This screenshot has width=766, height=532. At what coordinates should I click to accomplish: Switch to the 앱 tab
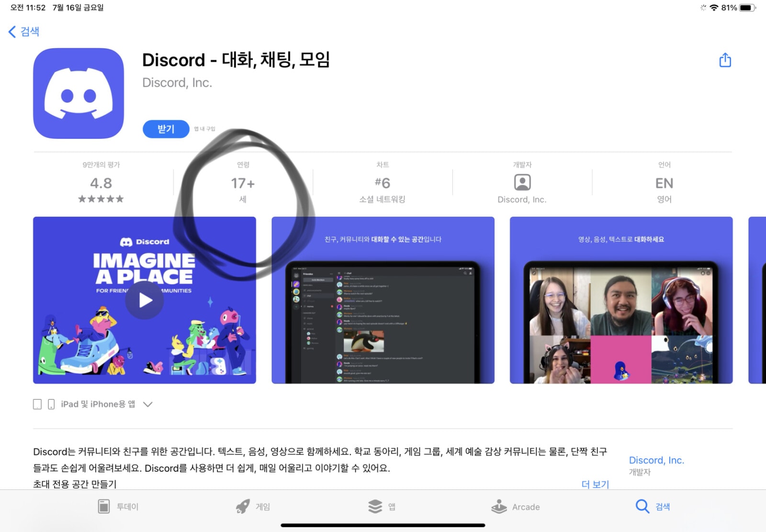382,506
